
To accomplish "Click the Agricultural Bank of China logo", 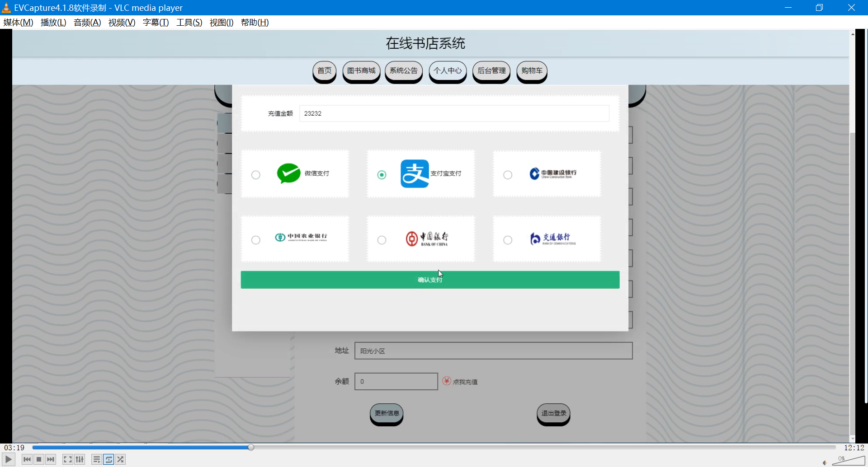I will click(x=301, y=237).
